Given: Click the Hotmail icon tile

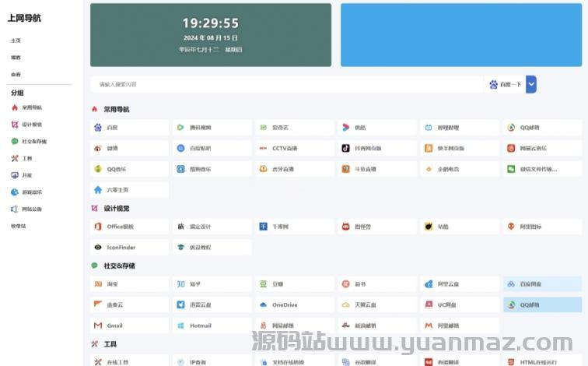Looking at the screenshot, I should (x=180, y=326).
